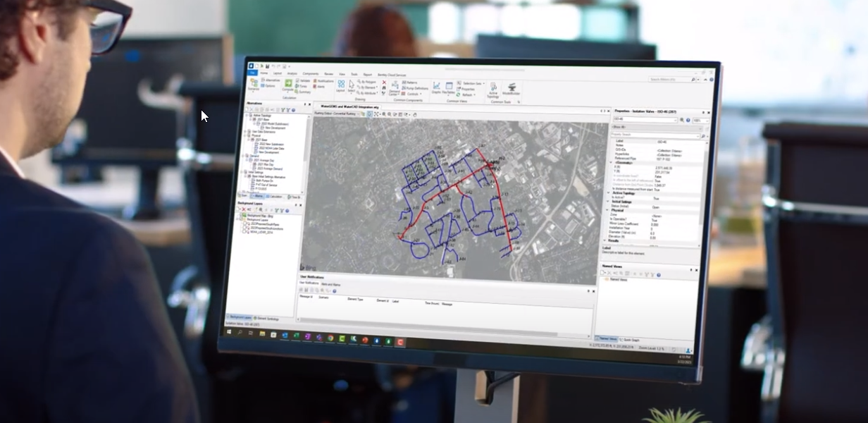Expand the Selection Sets dropdown
Viewport: 868px width, 423px height.
click(x=485, y=83)
